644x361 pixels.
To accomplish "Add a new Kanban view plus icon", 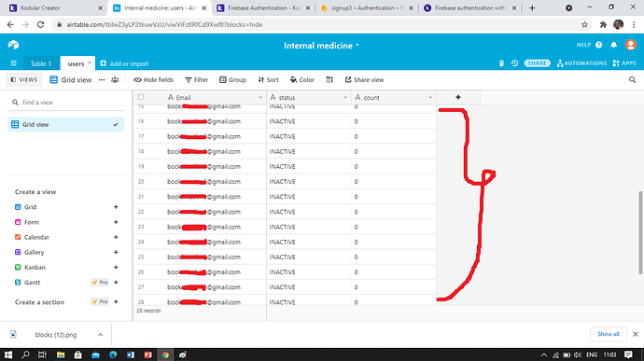I will tap(116, 268).
